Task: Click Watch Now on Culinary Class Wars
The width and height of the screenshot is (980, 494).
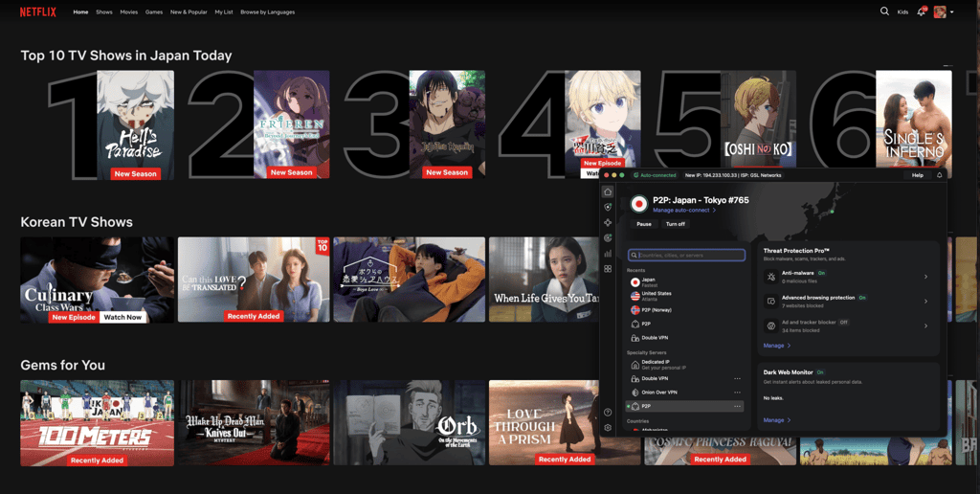Action: pos(122,317)
